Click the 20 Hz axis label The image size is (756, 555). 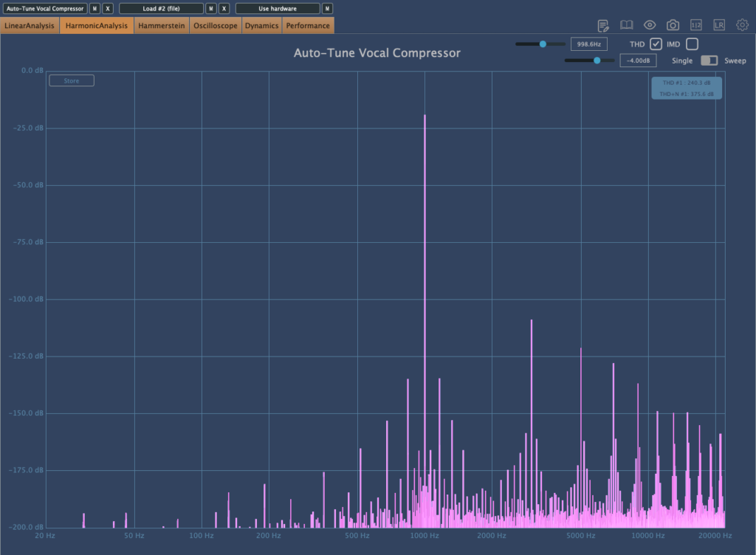point(45,536)
